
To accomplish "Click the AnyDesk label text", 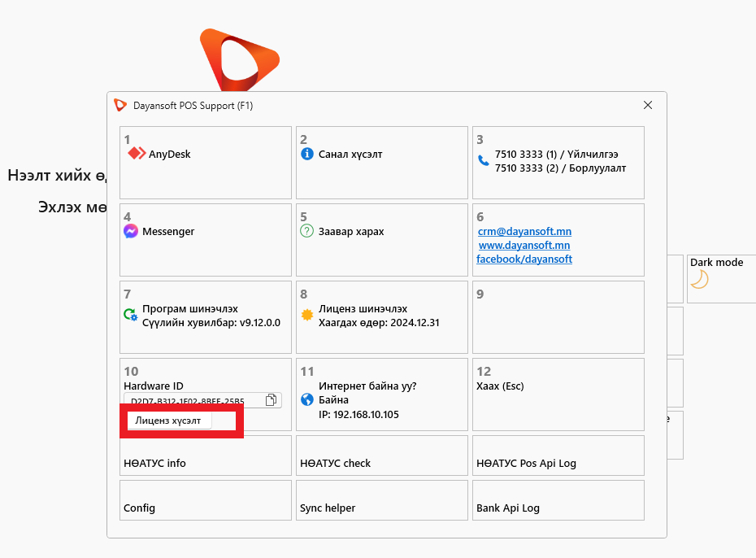I will pos(170,155).
